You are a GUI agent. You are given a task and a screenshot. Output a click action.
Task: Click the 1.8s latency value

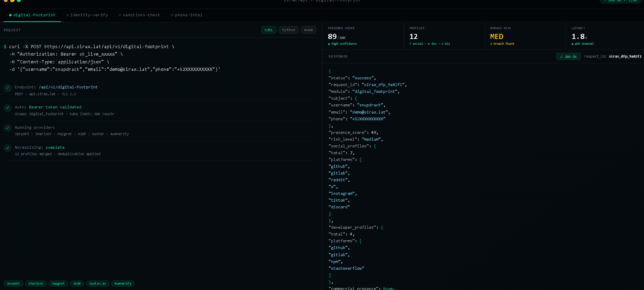pyautogui.click(x=579, y=37)
